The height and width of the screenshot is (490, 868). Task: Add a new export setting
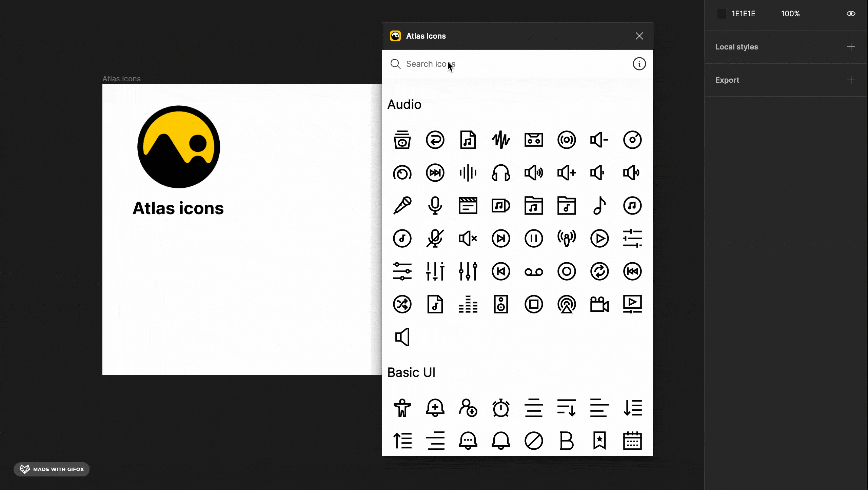[851, 80]
